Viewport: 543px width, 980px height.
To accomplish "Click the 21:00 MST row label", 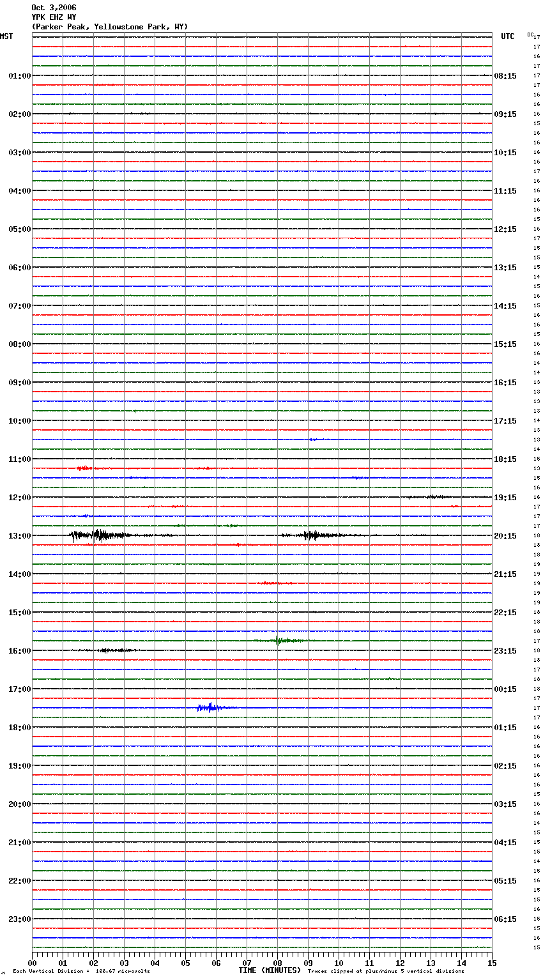I will [20, 843].
